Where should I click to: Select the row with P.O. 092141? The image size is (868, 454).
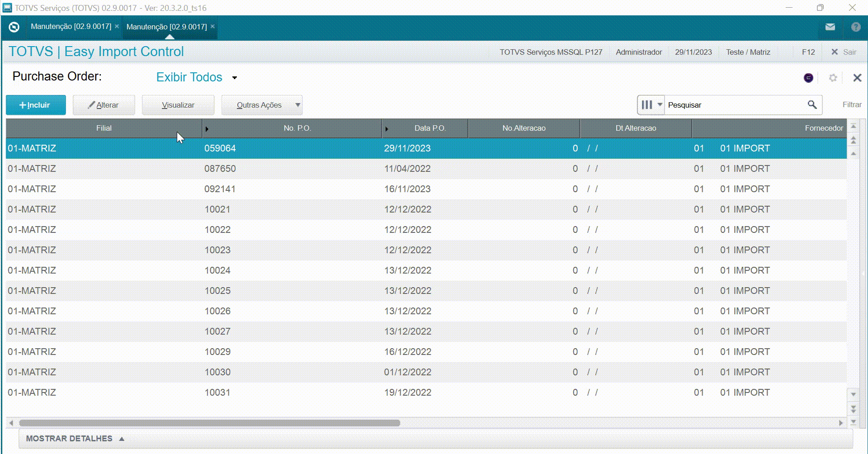426,189
